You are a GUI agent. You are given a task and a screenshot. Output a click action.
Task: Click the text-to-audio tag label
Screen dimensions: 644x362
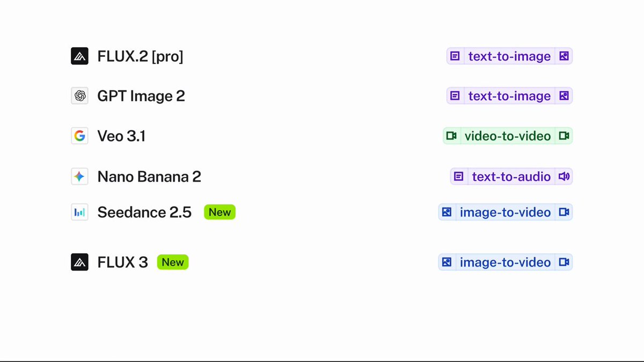[x=511, y=176]
